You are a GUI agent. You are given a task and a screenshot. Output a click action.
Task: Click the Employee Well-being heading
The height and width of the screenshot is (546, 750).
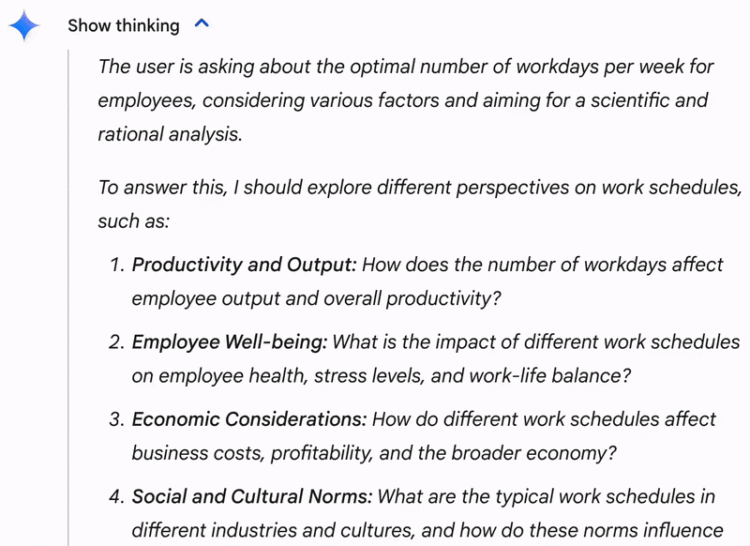pyautogui.click(x=230, y=342)
